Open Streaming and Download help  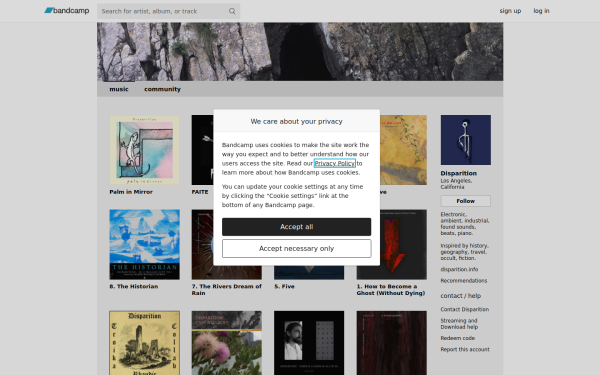tap(459, 324)
